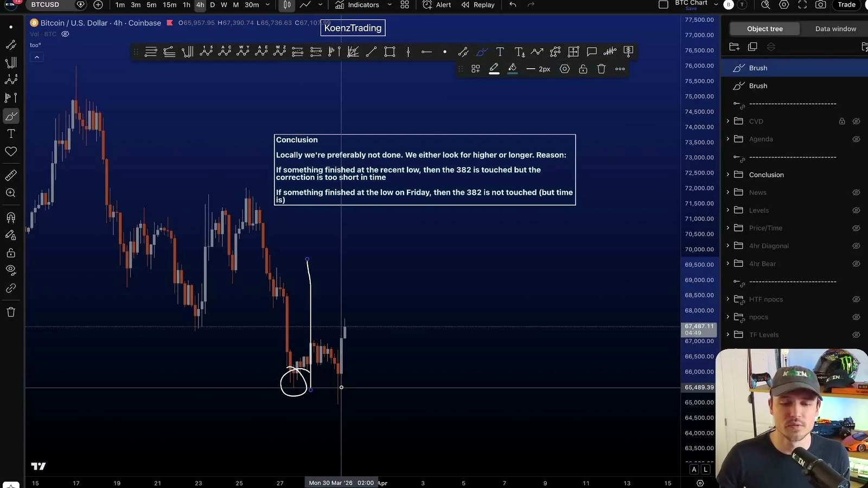Image resolution: width=868 pixels, height=488 pixels.
Task: Change brush background fill color swatch
Action: point(512,69)
